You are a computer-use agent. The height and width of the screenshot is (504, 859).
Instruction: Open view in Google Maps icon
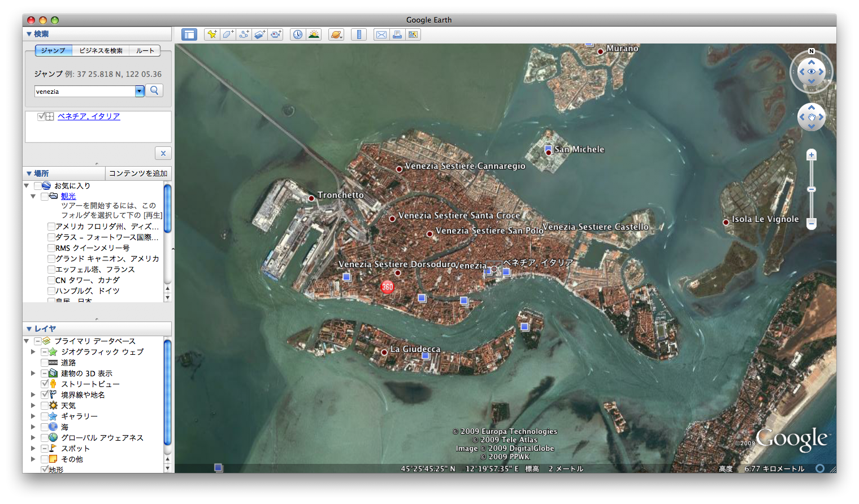(x=413, y=34)
